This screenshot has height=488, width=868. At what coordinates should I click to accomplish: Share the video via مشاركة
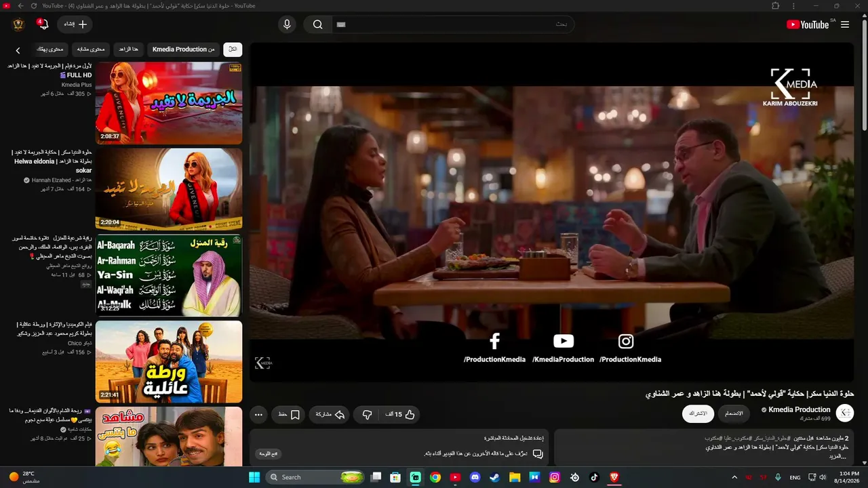point(330,414)
